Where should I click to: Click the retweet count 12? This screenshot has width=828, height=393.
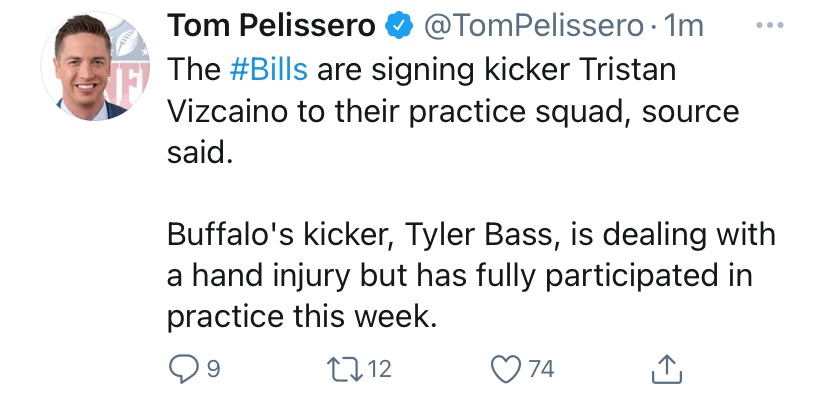click(379, 368)
